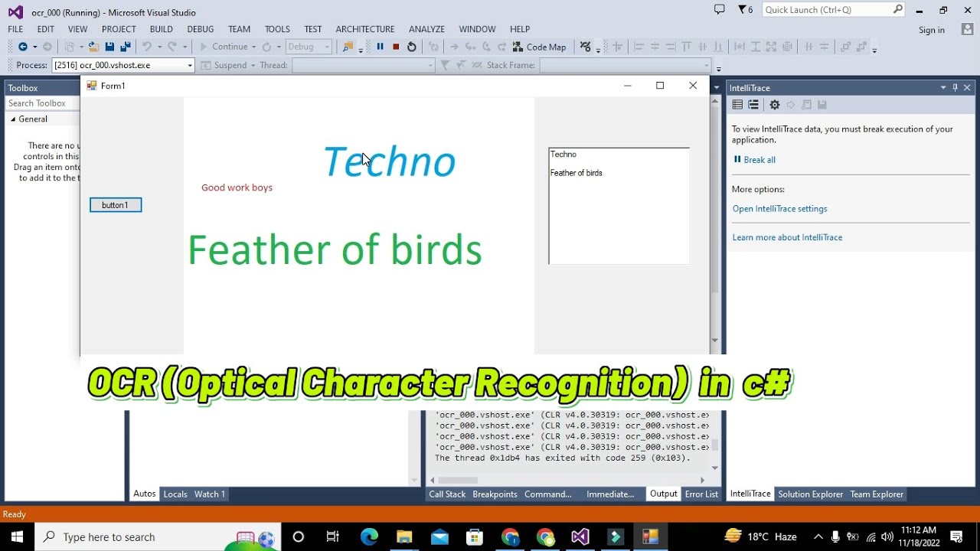Click the Save All toolbar icon

coord(126,47)
